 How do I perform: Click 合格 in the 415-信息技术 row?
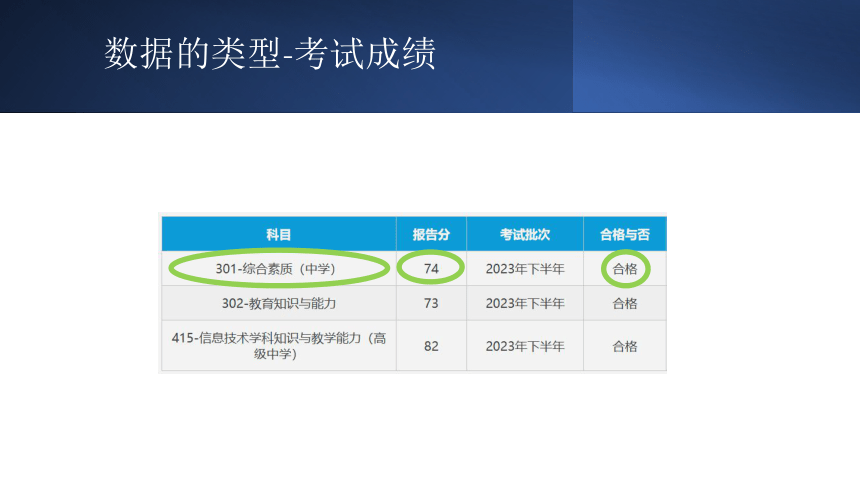click(625, 346)
